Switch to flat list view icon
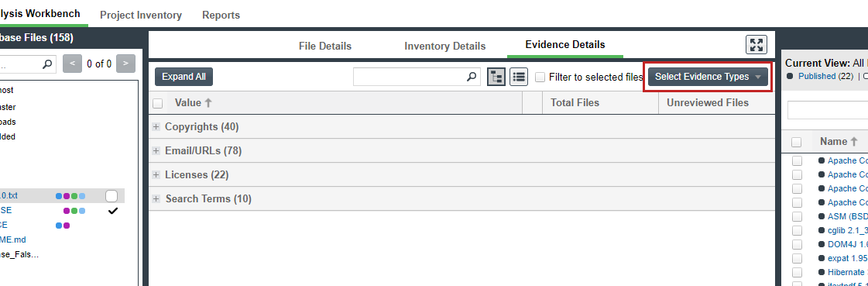Viewport: 868px width, 286px height. click(x=519, y=77)
